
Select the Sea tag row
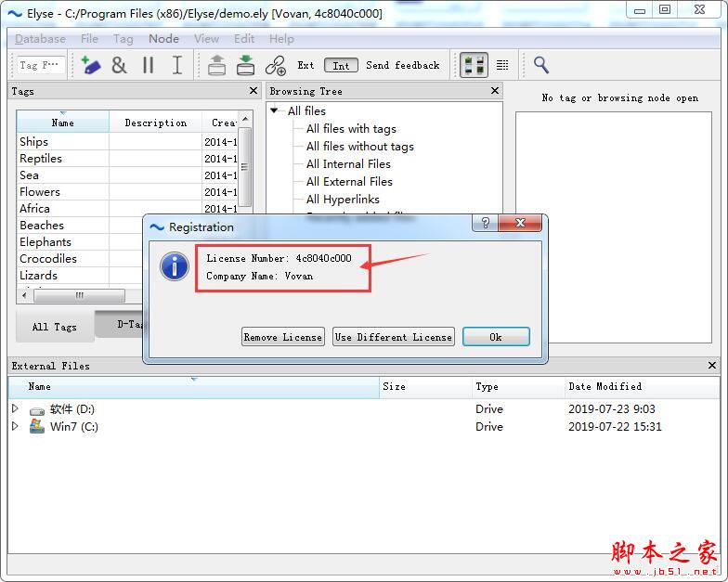tap(128, 175)
